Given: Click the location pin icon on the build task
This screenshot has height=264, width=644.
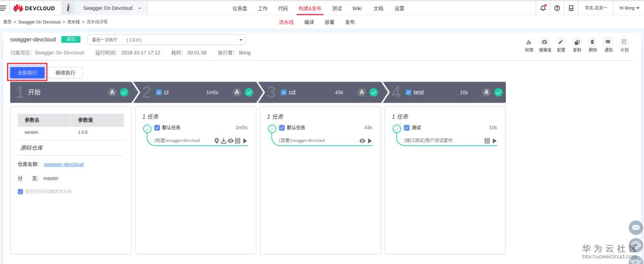Looking at the screenshot, I should 216,141.
